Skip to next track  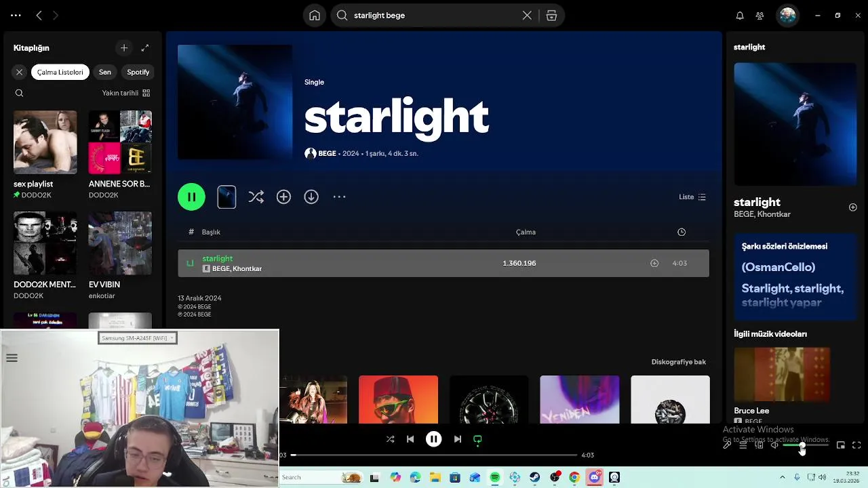458,439
